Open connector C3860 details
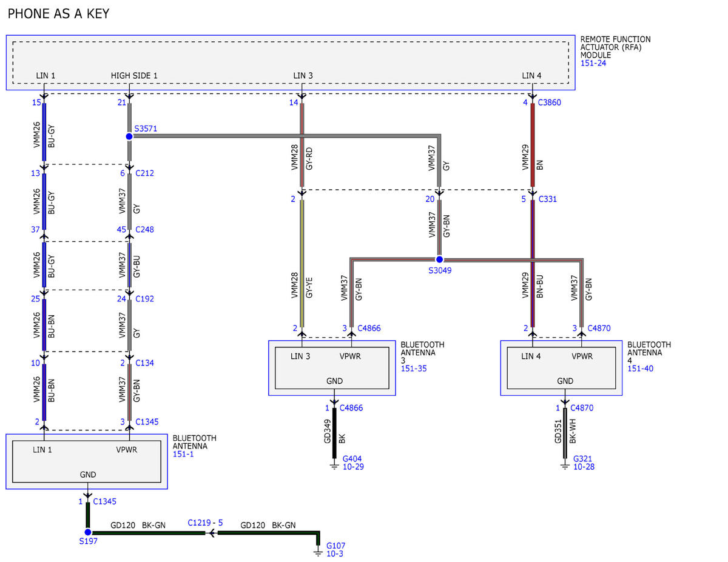Viewport: 728px width, 562px height. pos(550,102)
